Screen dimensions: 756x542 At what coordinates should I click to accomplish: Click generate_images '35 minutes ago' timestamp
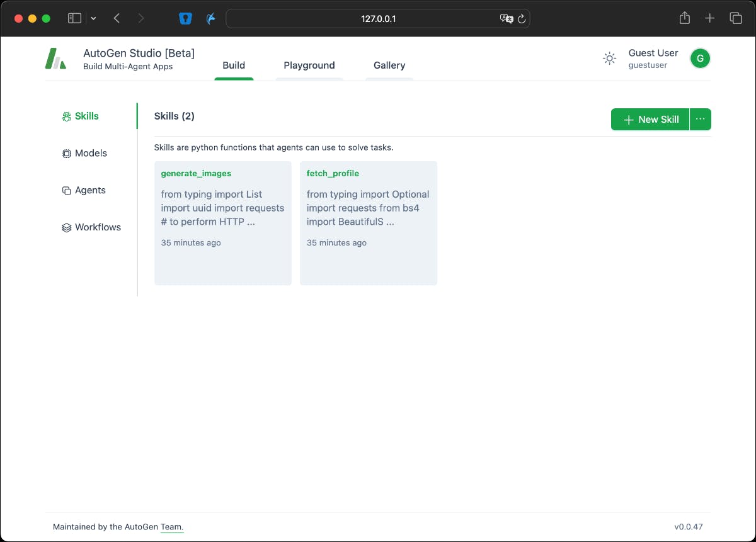click(x=191, y=243)
